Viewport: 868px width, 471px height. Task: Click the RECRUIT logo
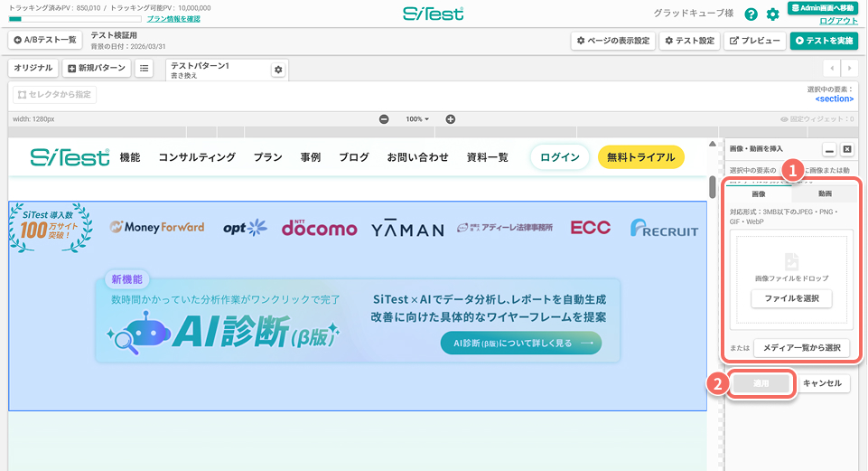664,229
